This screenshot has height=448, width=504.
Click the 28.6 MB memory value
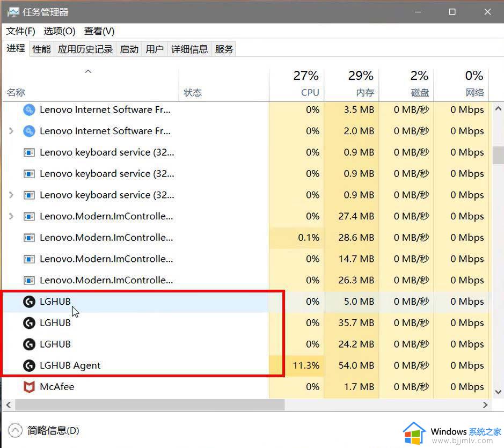(356, 238)
